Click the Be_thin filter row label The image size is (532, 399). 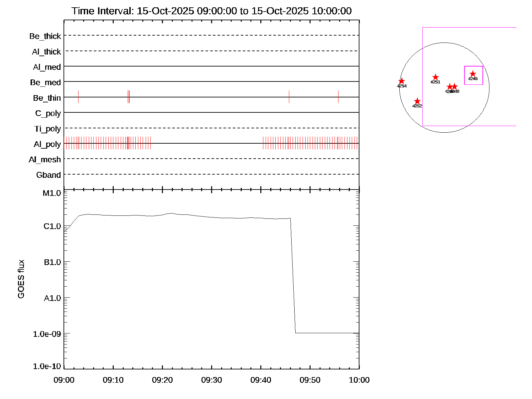pos(47,98)
